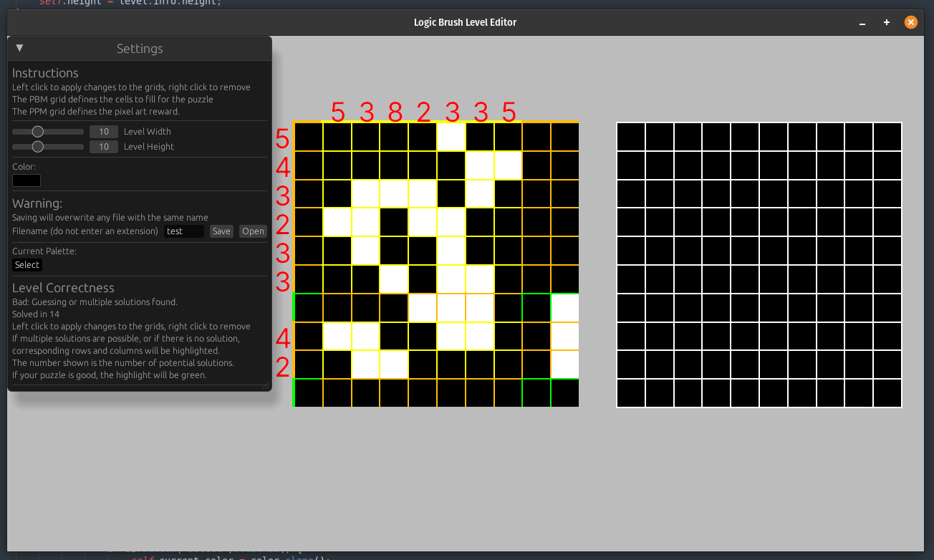Maximize the window with the plus icon

tap(887, 22)
